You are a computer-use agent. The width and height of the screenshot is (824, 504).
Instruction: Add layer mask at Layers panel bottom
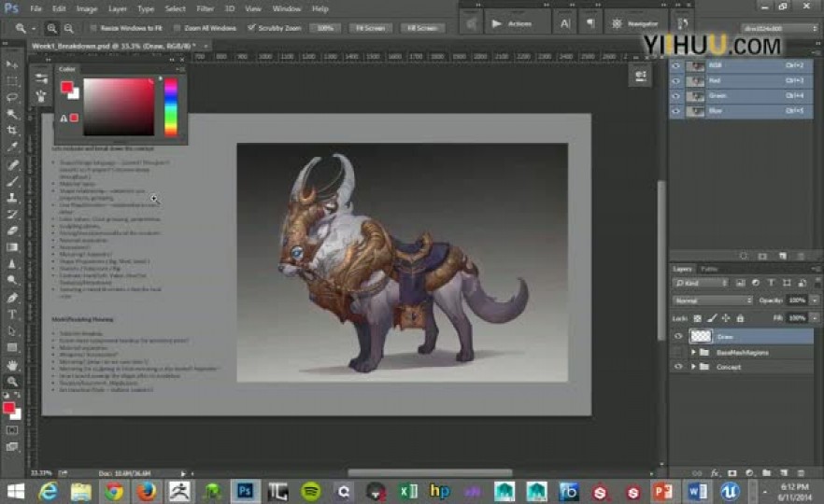732,473
